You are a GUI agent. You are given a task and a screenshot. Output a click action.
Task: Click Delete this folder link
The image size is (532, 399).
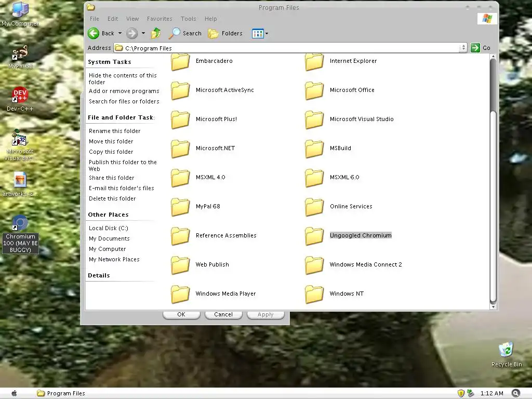click(112, 198)
